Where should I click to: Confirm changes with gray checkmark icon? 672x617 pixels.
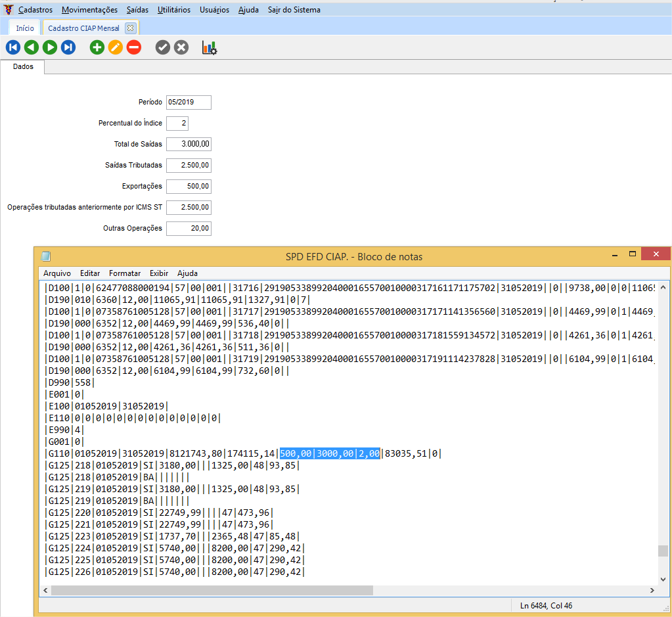click(x=163, y=47)
